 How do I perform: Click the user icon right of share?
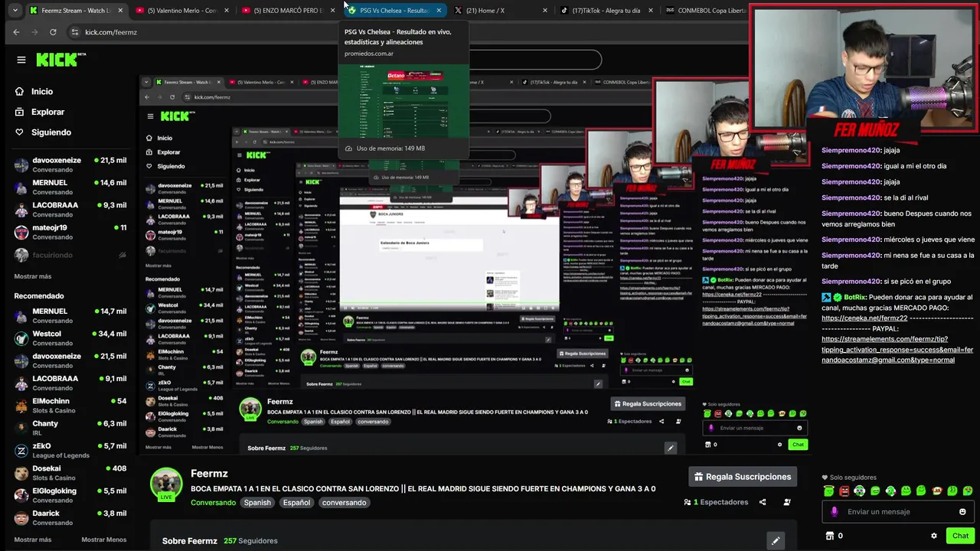point(787,502)
